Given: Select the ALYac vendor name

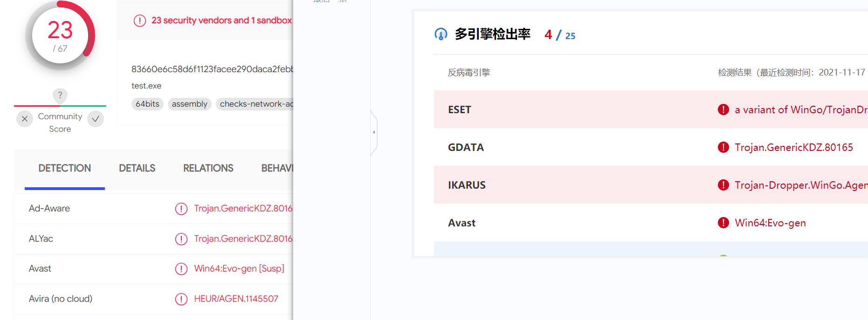Looking at the screenshot, I should pos(41,238).
